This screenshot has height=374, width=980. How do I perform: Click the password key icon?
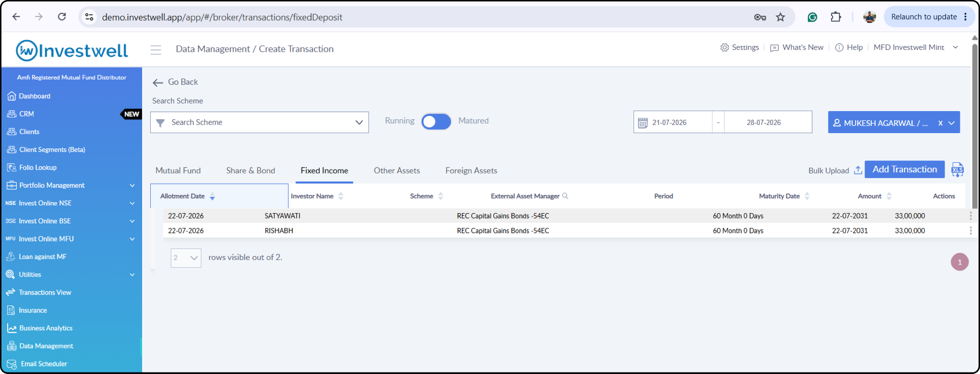[x=760, y=17]
